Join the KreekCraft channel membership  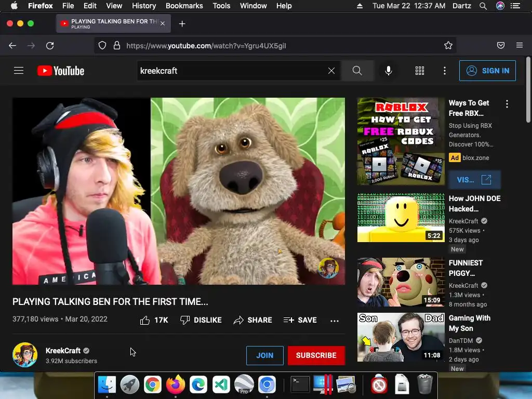click(265, 355)
